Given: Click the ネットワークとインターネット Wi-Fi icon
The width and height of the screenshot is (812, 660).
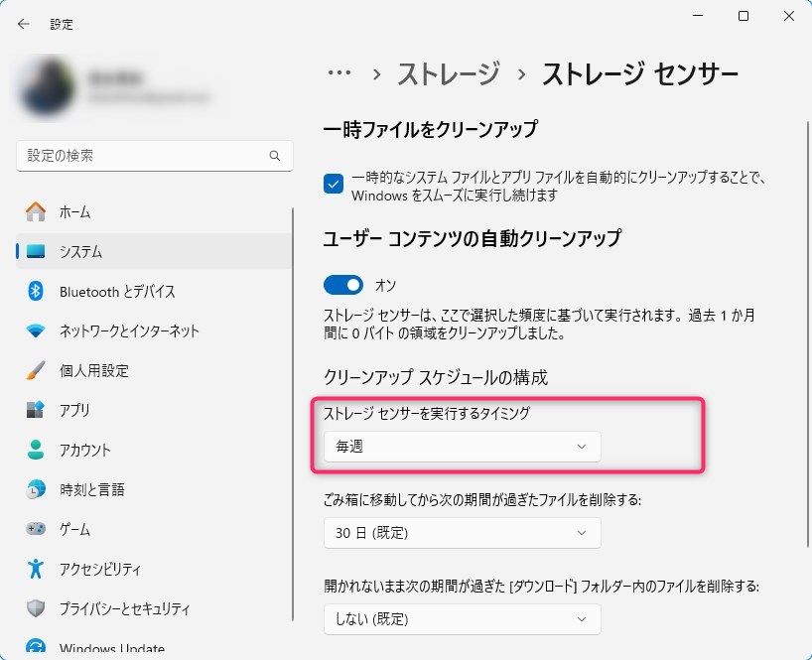Looking at the screenshot, I should [36, 330].
